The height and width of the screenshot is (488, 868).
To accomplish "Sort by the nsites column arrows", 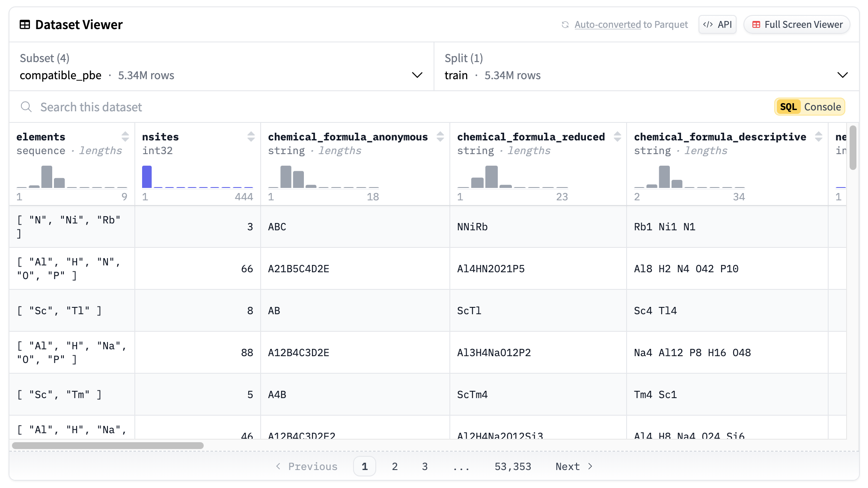I will tap(250, 137).
